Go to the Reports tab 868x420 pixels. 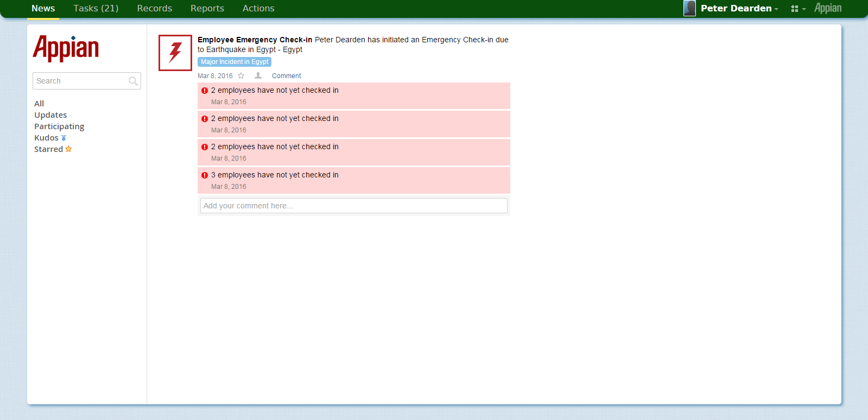click(207, 8)
